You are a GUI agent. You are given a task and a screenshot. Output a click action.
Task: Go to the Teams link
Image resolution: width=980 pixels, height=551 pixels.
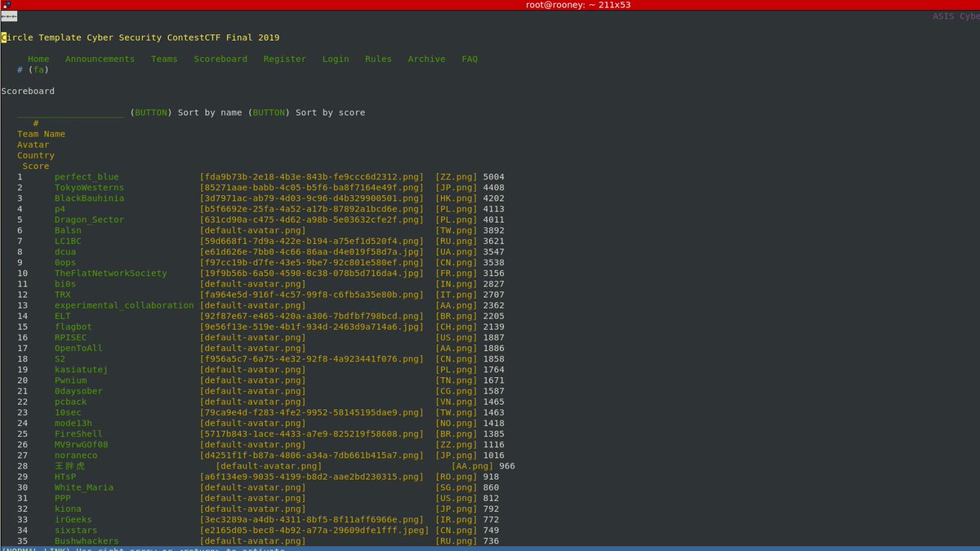[x=164, y=59]
